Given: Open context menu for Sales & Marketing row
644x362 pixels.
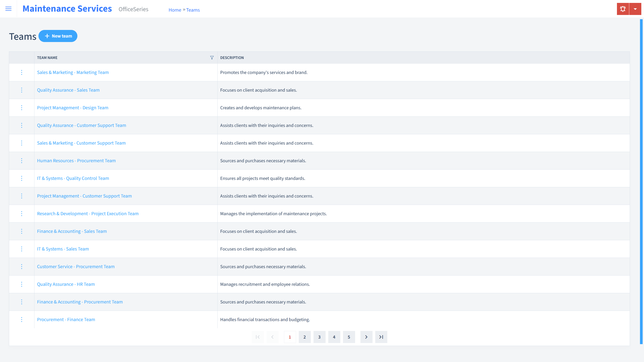Looking at the screenshot, I should (x=21, y=72).
